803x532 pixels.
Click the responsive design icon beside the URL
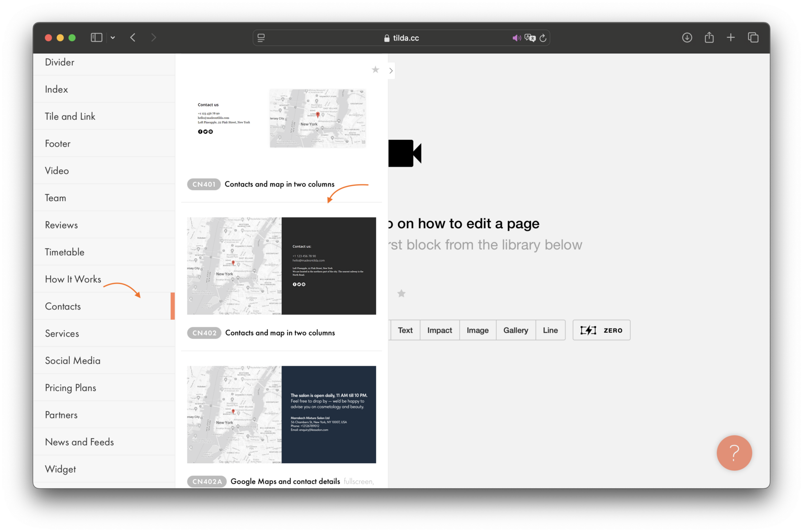[261, 38]
